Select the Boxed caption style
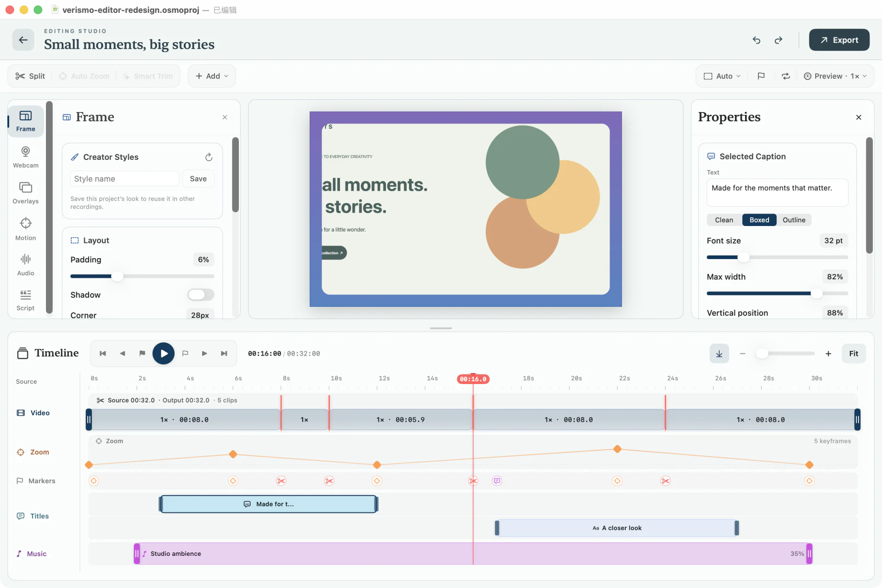The width and height of the screenshot is (882, 588). (759, 220)
